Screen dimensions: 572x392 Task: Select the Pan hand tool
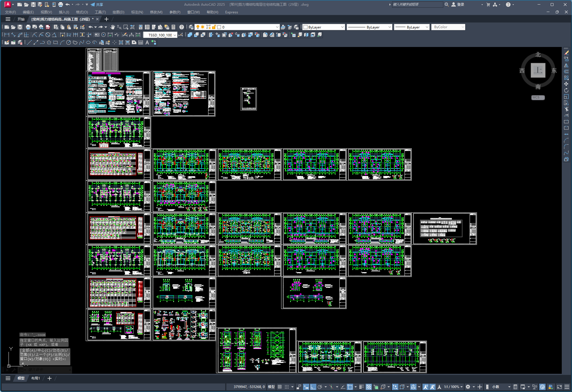[113, 27]
